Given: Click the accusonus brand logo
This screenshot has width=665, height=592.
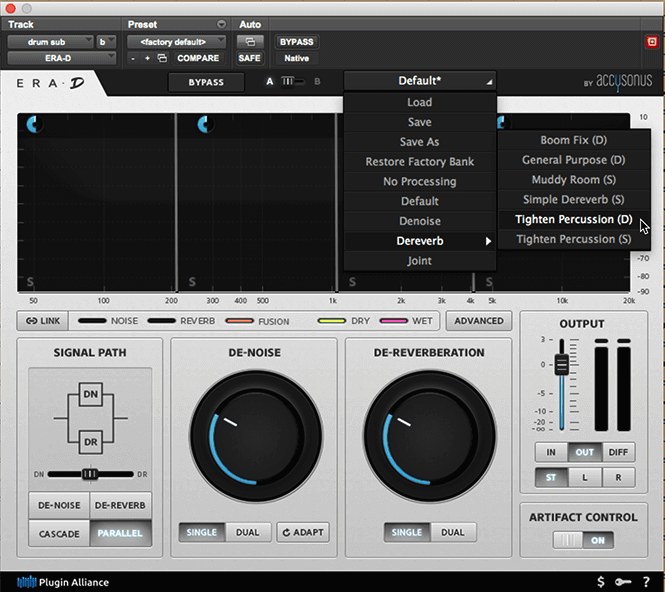Looking at the screenshot, I should click(619, 81).
